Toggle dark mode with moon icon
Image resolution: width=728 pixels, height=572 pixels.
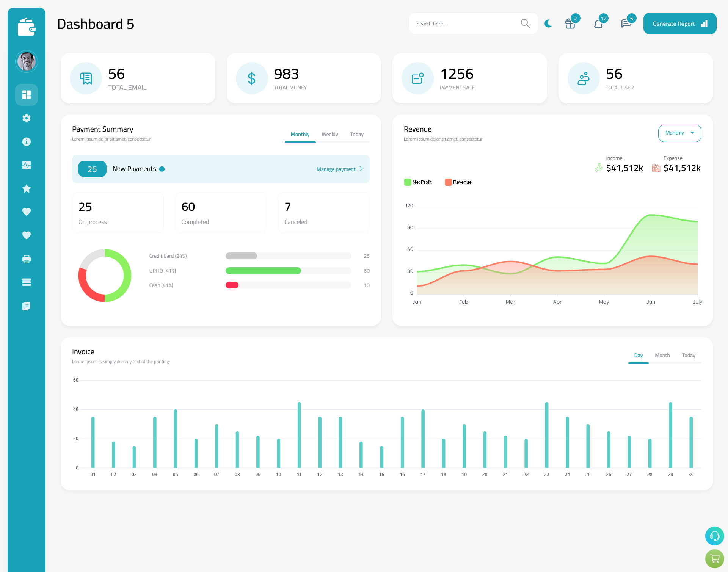click(548, 24)
